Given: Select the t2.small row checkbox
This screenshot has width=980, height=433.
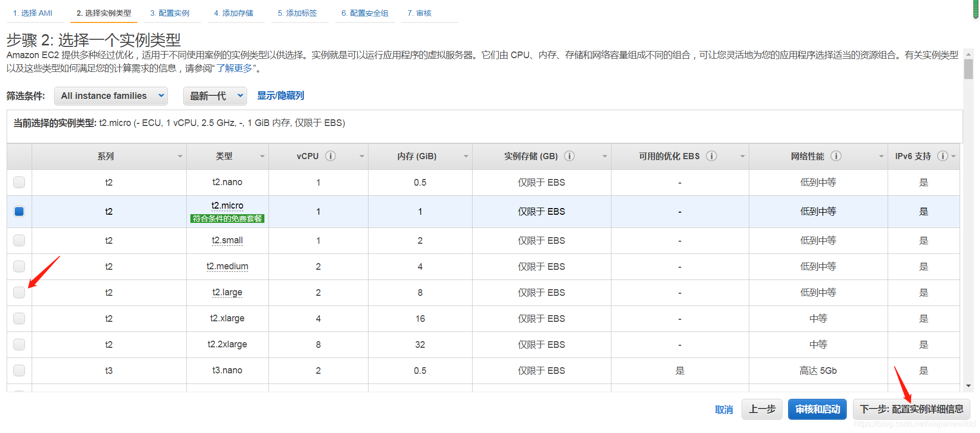Looking at the screenshot, I should coord(19,240).
